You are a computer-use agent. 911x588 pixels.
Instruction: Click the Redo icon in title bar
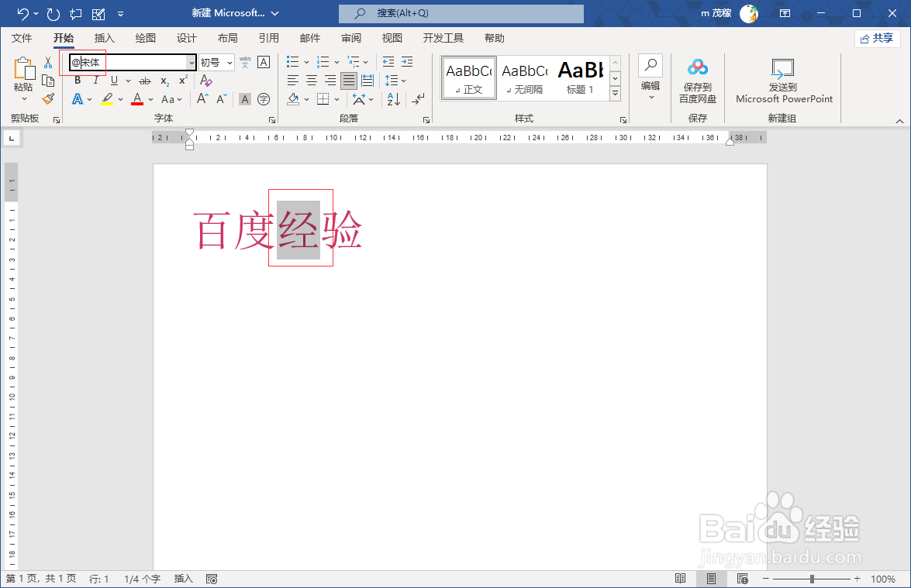[53, 13]
